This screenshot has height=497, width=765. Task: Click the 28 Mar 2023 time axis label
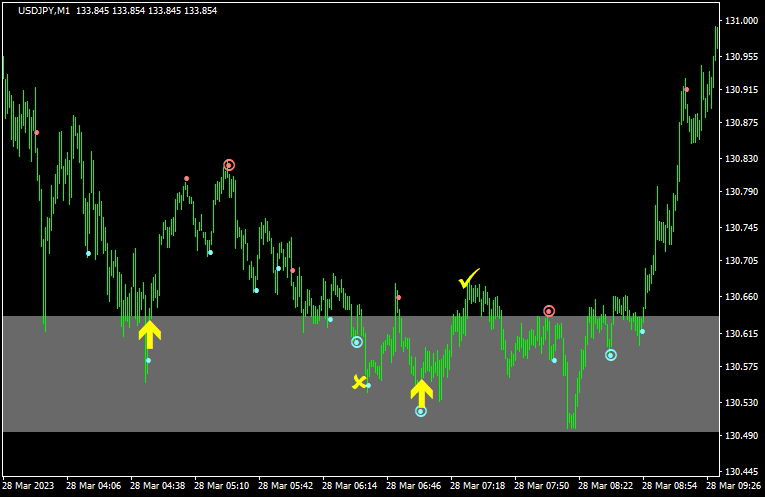[28, 485]
